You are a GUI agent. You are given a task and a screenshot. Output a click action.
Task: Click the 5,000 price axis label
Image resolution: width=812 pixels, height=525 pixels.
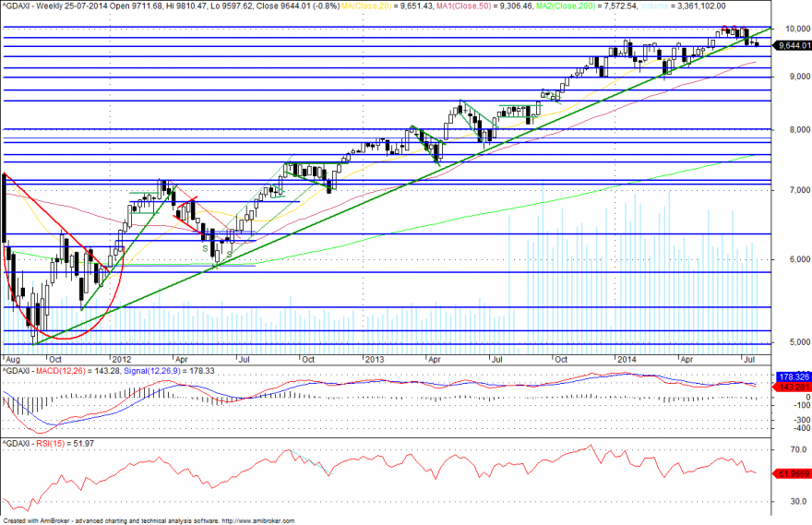[800, 342]
